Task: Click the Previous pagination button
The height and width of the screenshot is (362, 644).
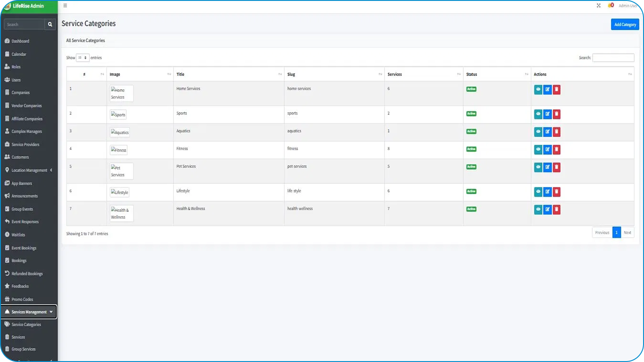Action: click(x=602, y=233)
